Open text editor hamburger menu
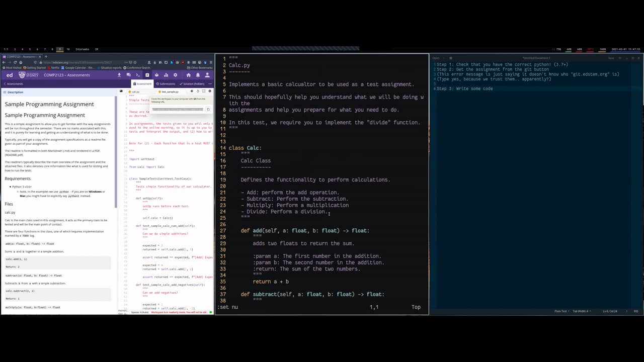The width and height of the screenshot is (644, 362). point(620,58)
